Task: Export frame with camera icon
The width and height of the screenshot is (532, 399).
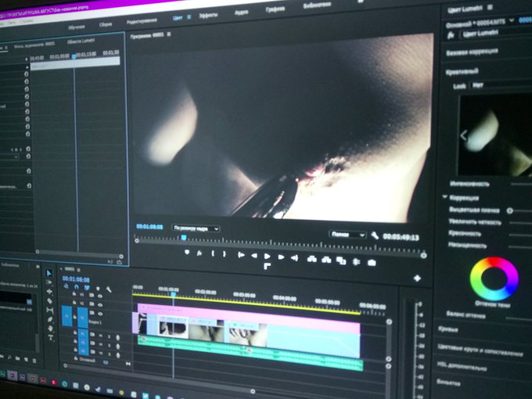Action: tap(372, 263)
